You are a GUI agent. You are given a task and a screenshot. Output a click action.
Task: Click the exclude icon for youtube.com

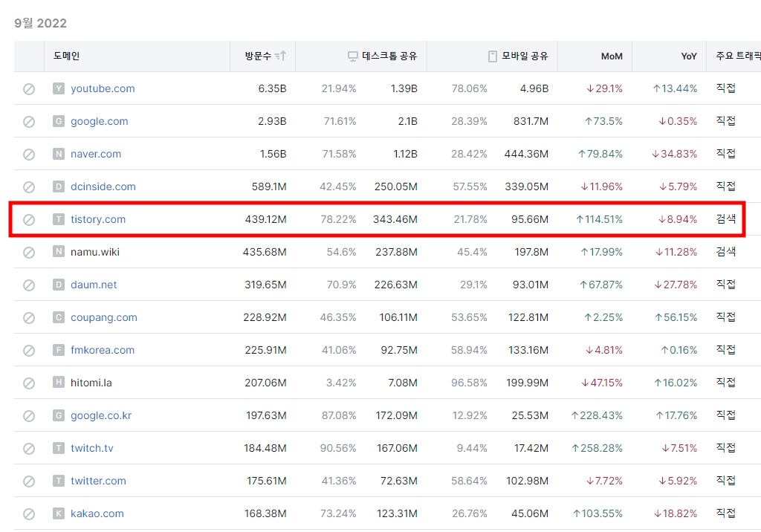(x=29, y=89)
